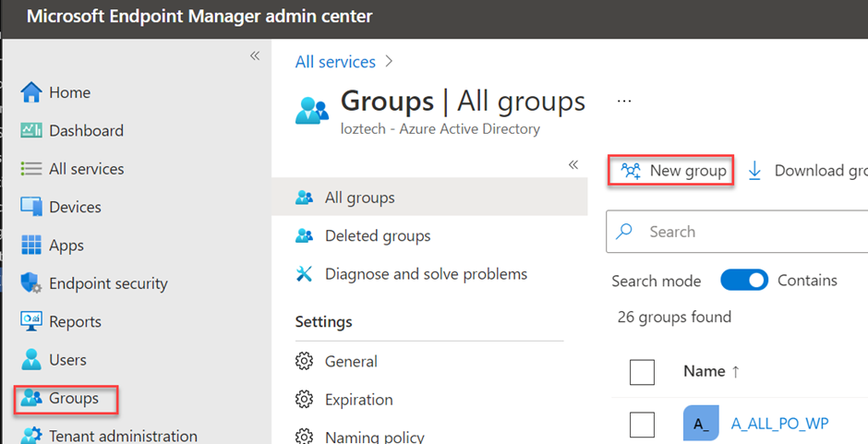Click the Reports screen icon

click(31, 321)
